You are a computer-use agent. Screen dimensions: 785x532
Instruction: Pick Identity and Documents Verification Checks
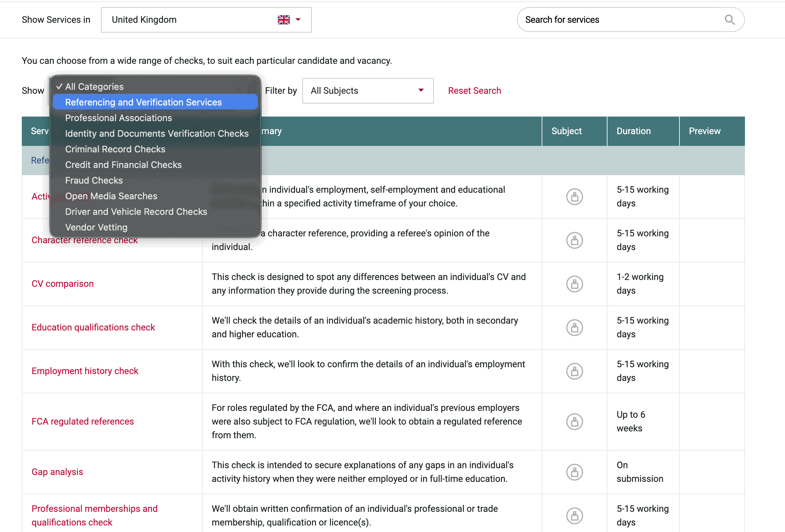[155, 133]
